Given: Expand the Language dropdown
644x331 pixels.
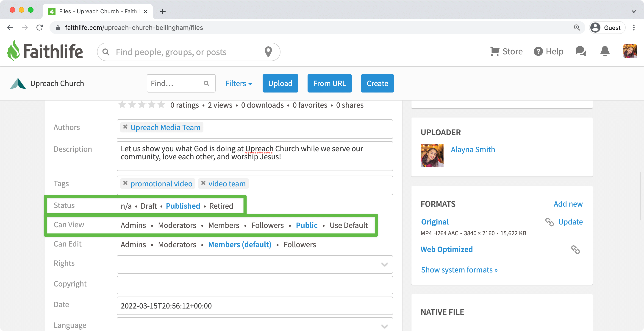Looking at the screenshot, I should (384, 326).
